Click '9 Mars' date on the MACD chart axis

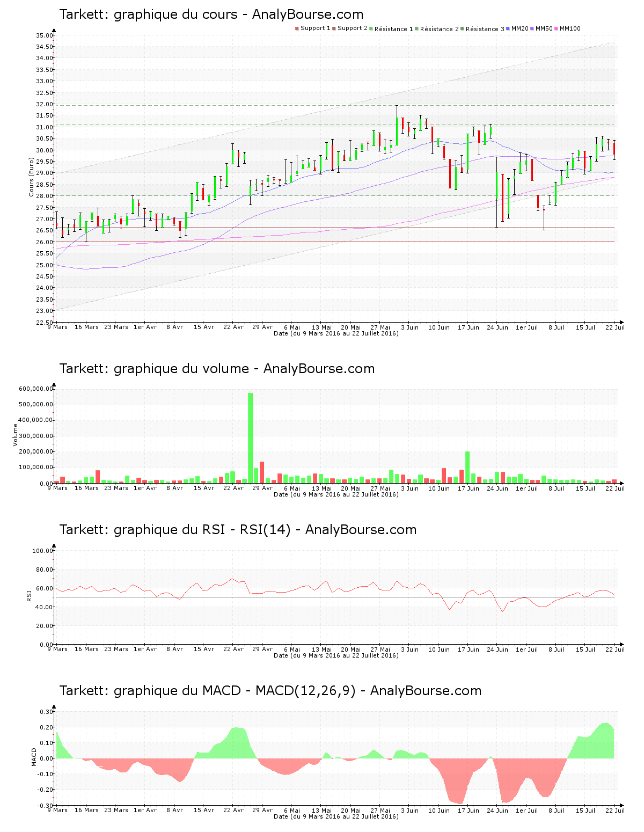[57, 810]
